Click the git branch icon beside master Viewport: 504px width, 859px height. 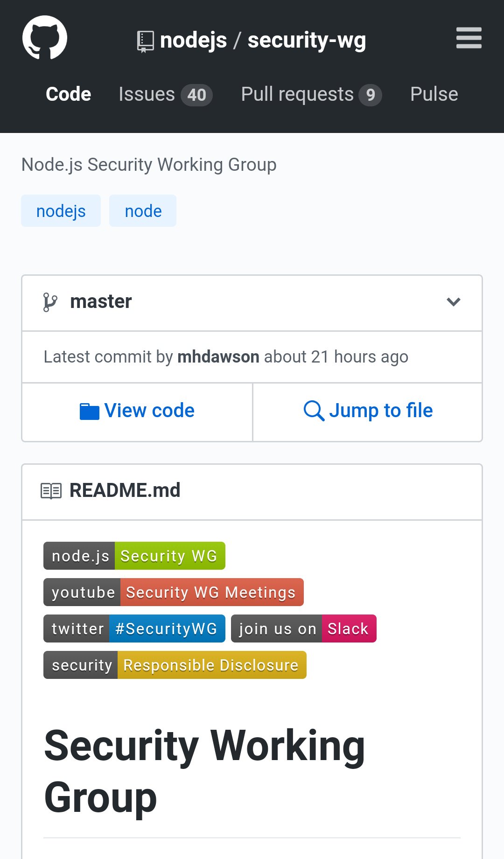tap(50, 302)
